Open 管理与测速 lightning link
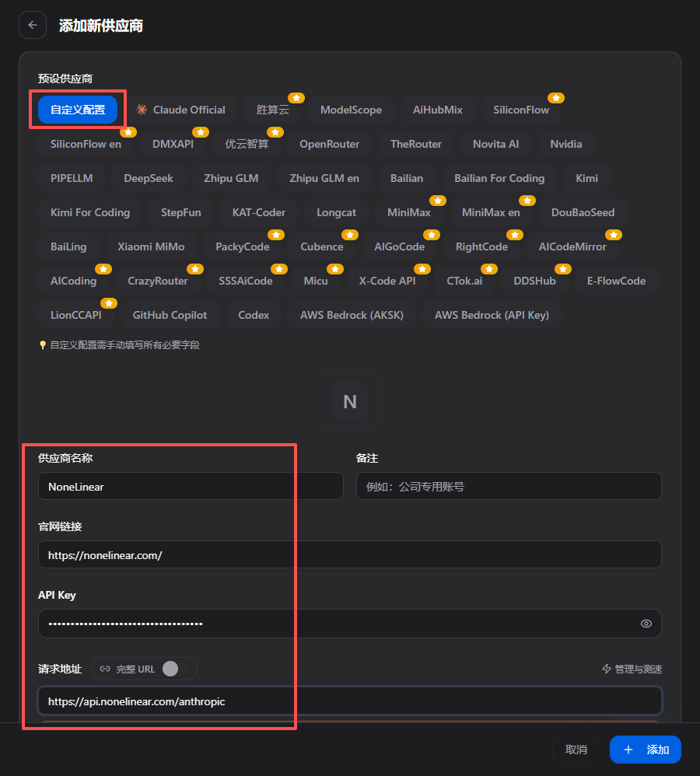 coord(632,669)
